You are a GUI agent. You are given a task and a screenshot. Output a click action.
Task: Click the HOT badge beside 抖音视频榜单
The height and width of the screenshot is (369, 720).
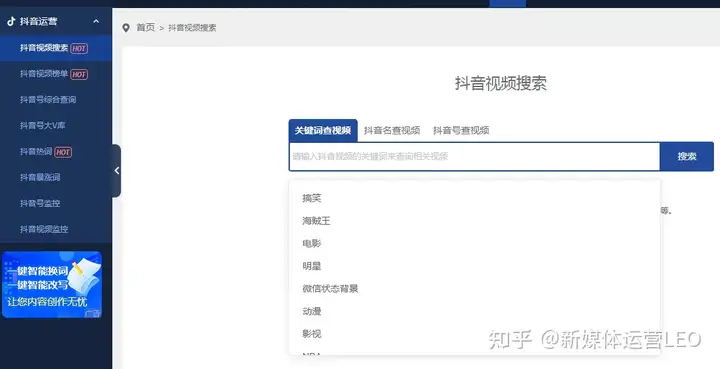(x=79, y=74)
